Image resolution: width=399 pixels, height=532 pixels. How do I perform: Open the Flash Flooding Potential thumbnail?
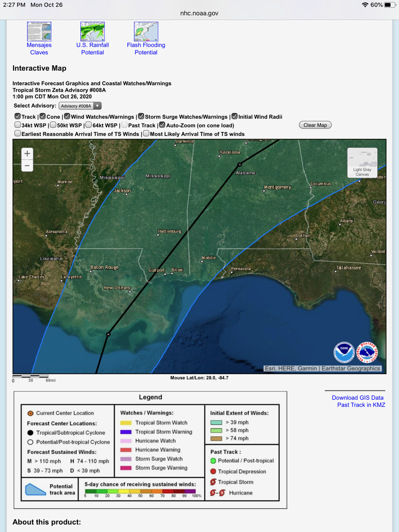coord(146,32)
